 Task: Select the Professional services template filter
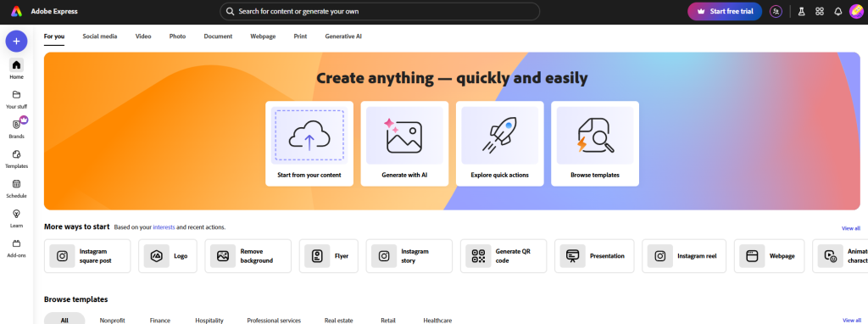pos(274,320)
